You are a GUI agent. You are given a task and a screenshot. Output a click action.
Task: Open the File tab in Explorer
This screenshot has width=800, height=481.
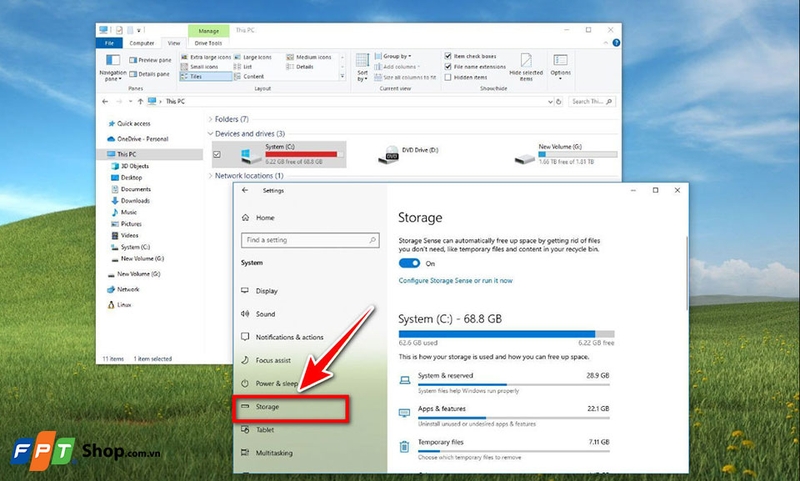[x=109, y=43]
